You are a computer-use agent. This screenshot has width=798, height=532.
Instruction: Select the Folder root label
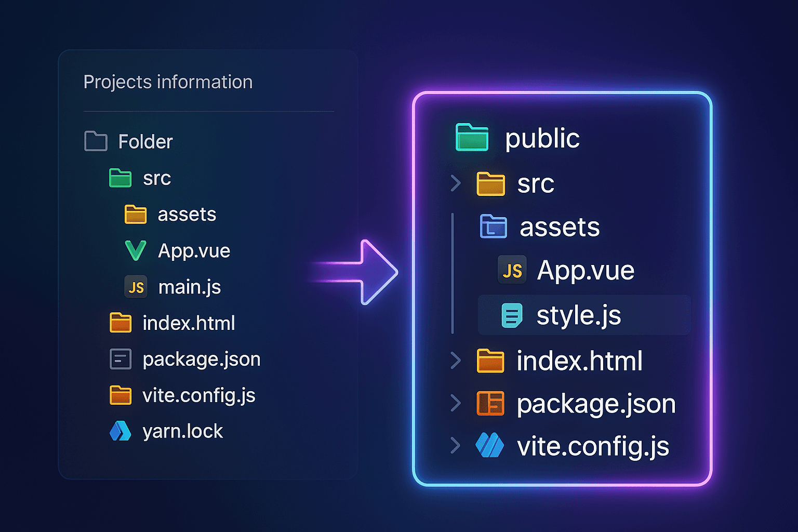pyautogui.click(x=145, y=141)
